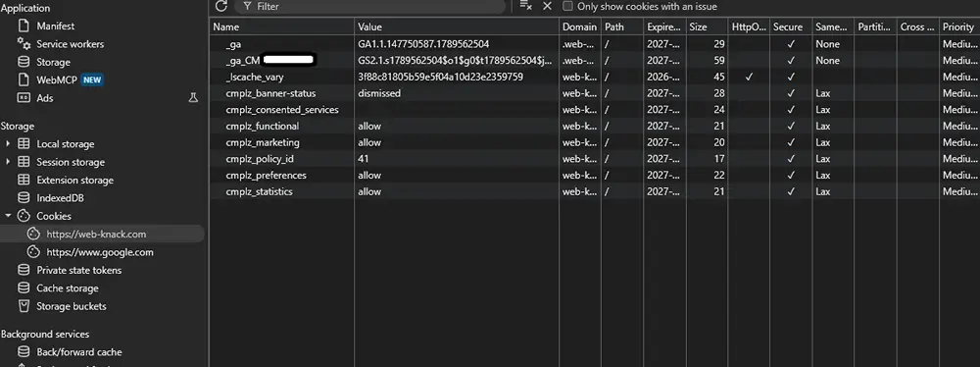Click the WebMCP file icon
This screenshot has width=980, height=367.
24,80
